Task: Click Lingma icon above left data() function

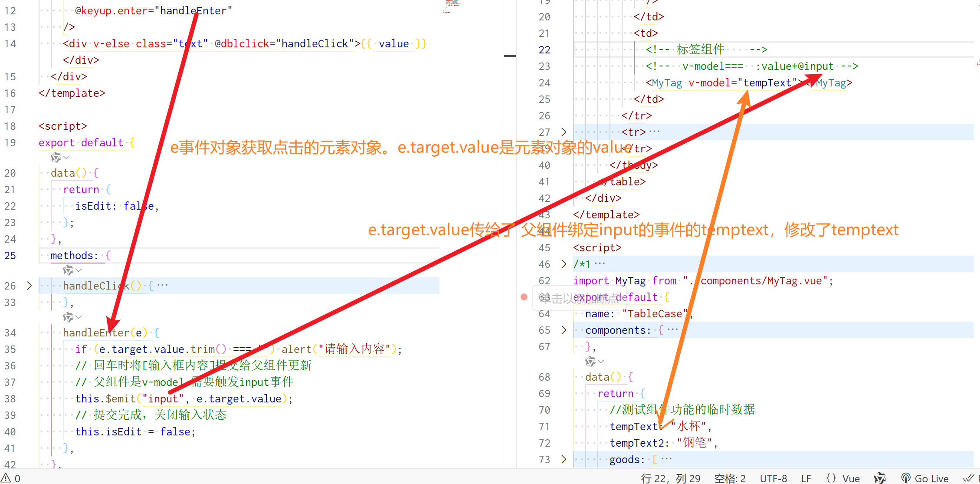Action: point(56,157)
